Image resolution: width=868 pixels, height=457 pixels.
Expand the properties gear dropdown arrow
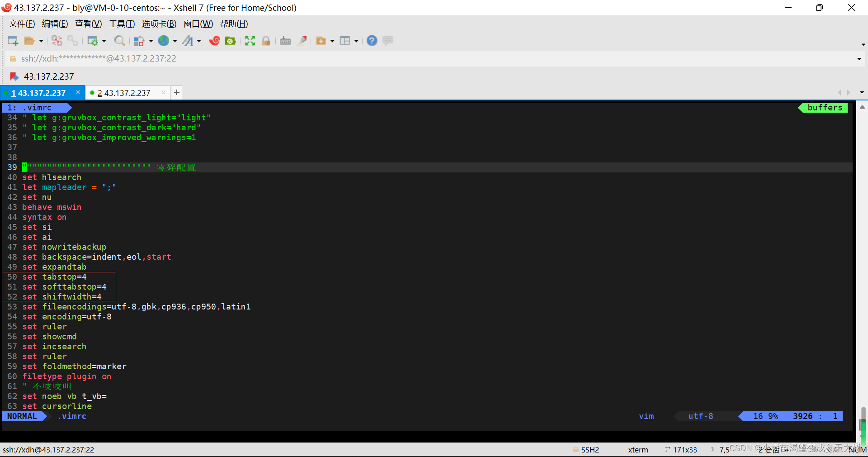click(104, 41)
